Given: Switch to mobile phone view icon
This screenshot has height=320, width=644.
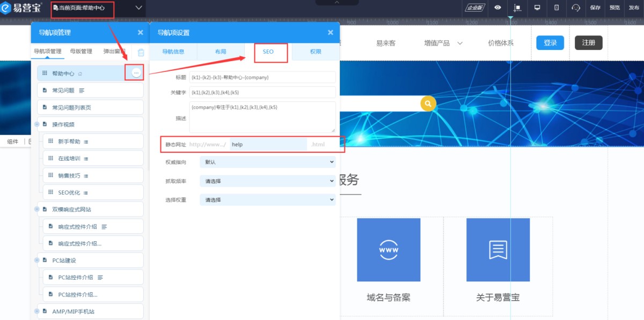Looking at the screenshot, I should click(557, 8).
